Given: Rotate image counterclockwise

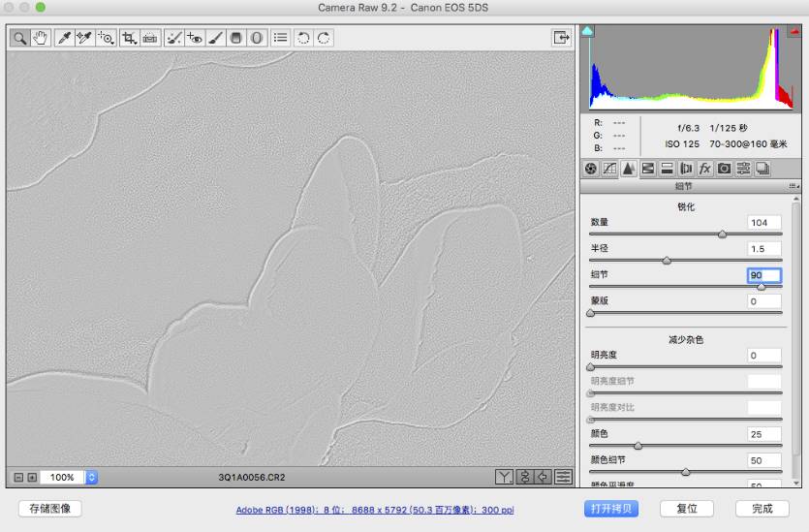Looking at the screenshot, I should (x=303, y=38).
